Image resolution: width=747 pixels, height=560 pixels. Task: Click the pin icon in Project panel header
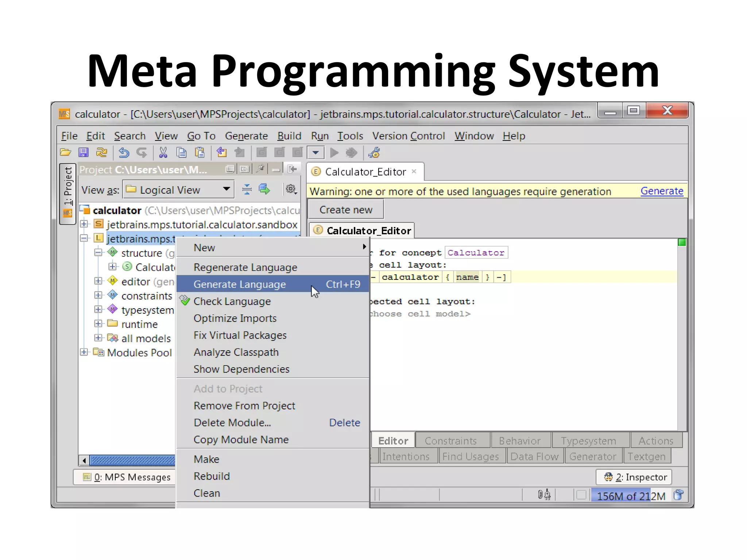260,169
